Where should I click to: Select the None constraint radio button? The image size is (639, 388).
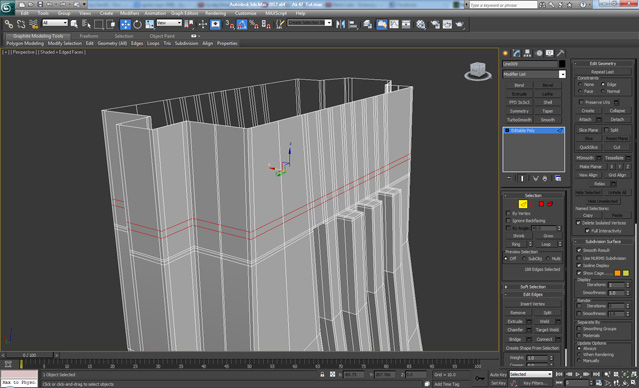[580, 84]
